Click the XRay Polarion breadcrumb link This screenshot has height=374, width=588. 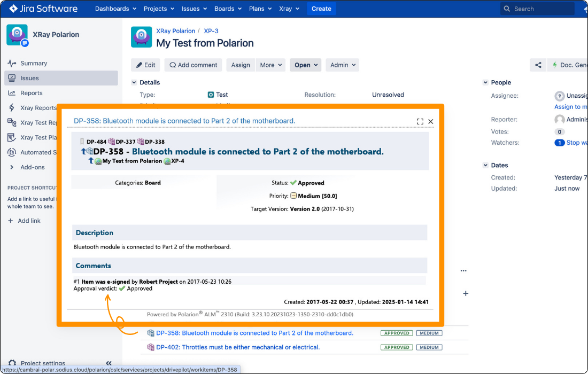coord(175,31)
